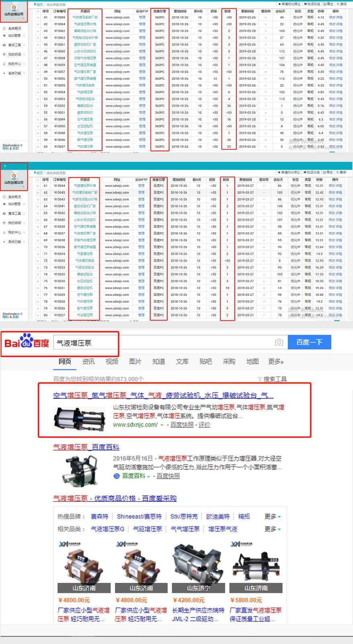The height and width of the screenshot is (644, 353).
Task: Click the hamburger menu icon in second panel
Action: coord(5,166)
